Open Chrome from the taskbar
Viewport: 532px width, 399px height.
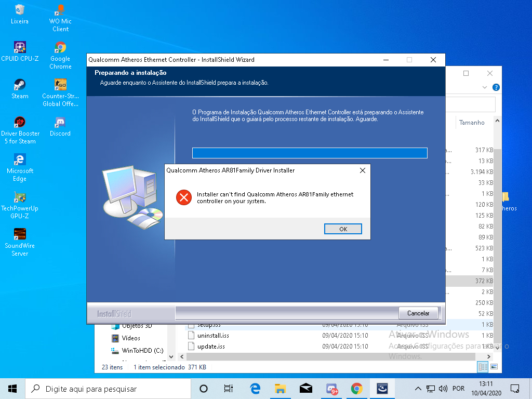tap(356, 389)
